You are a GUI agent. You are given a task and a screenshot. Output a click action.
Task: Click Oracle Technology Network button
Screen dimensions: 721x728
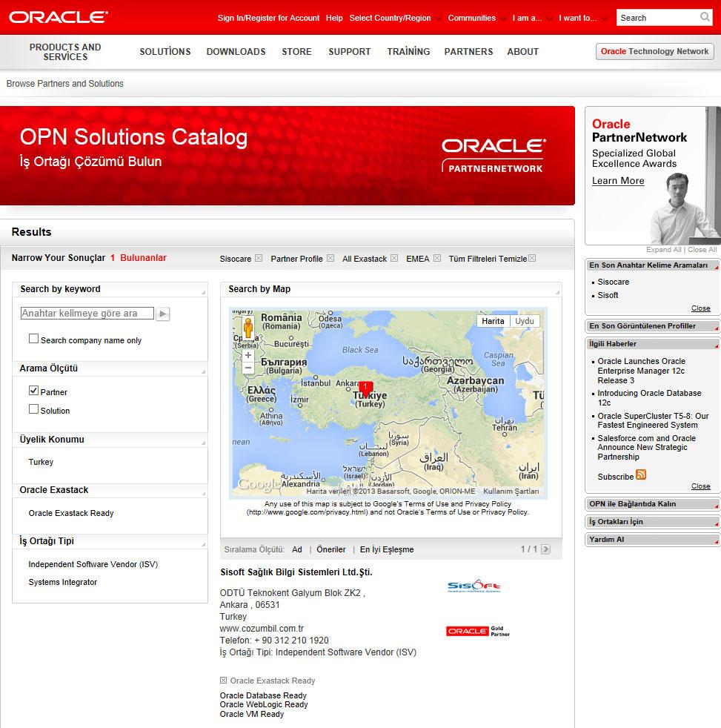pos(654,52)
